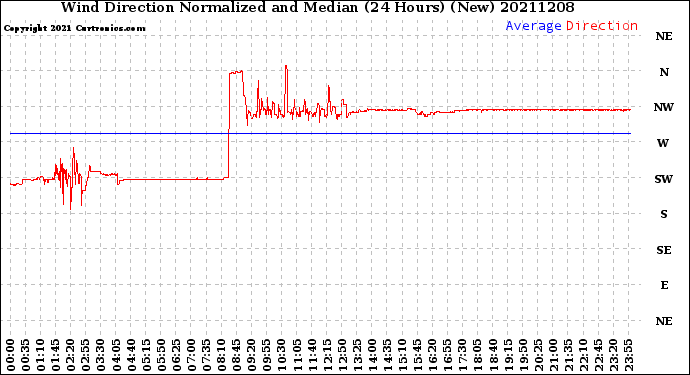Click the 21:35 time axis label

click(568, 355)
